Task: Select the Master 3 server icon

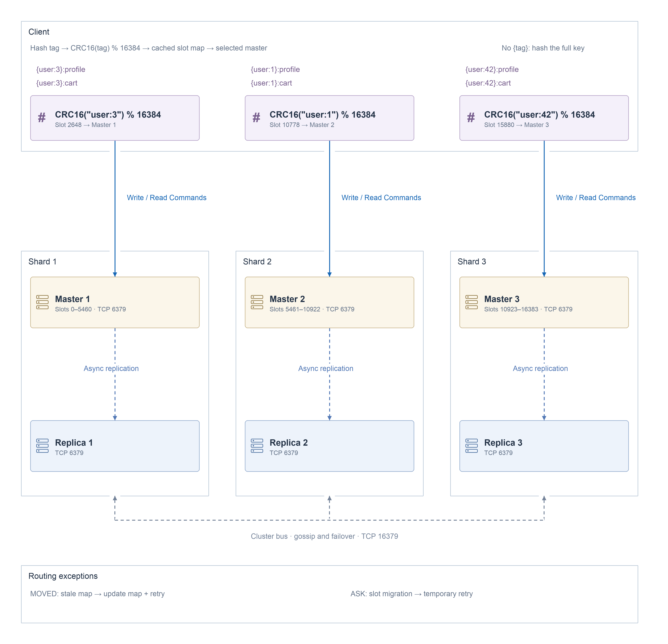Action: 472,302
